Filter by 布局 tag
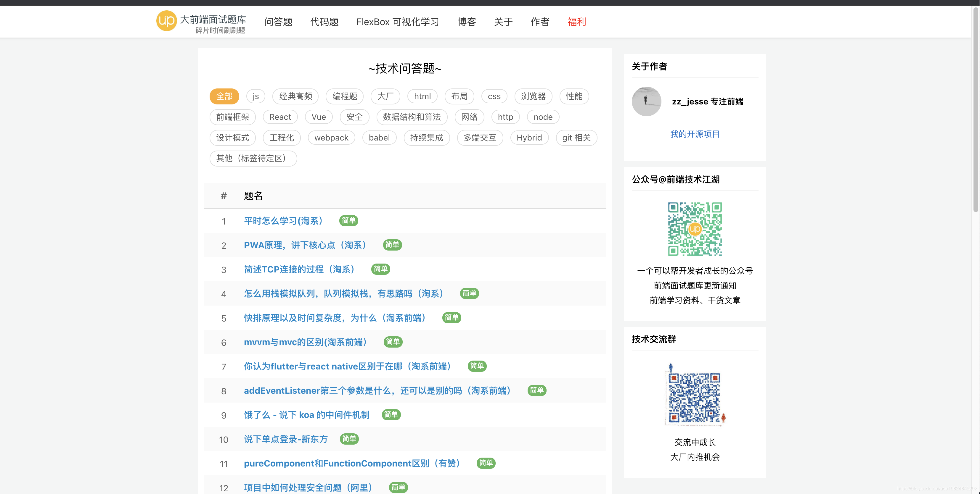The height and width of the screenshot is (494, 980). pyautogui.click(x=459, y=96)
